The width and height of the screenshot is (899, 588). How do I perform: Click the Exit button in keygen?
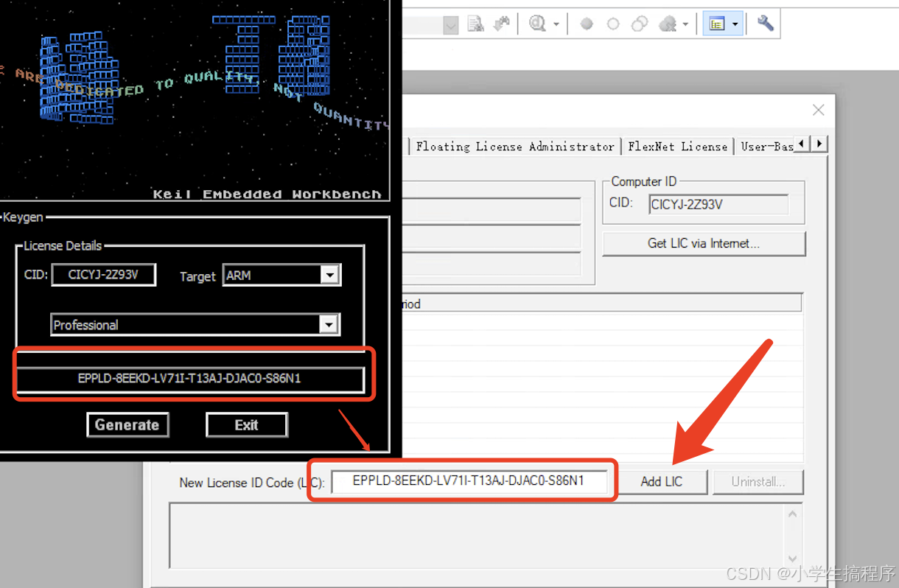click(246, 424)
